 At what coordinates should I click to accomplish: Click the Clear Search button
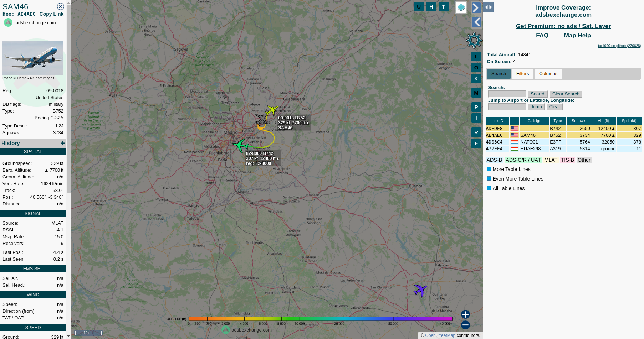pos(566,94)
